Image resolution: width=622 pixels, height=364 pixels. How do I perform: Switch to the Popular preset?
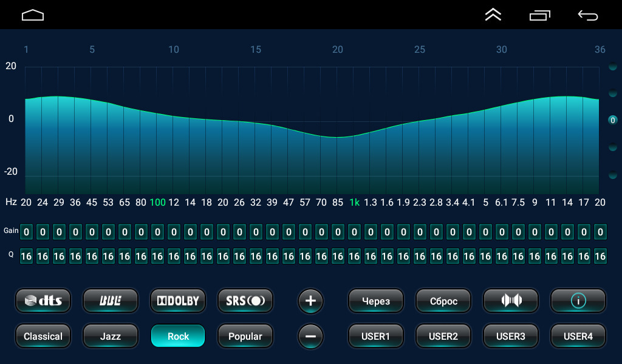tap(245, 336)
